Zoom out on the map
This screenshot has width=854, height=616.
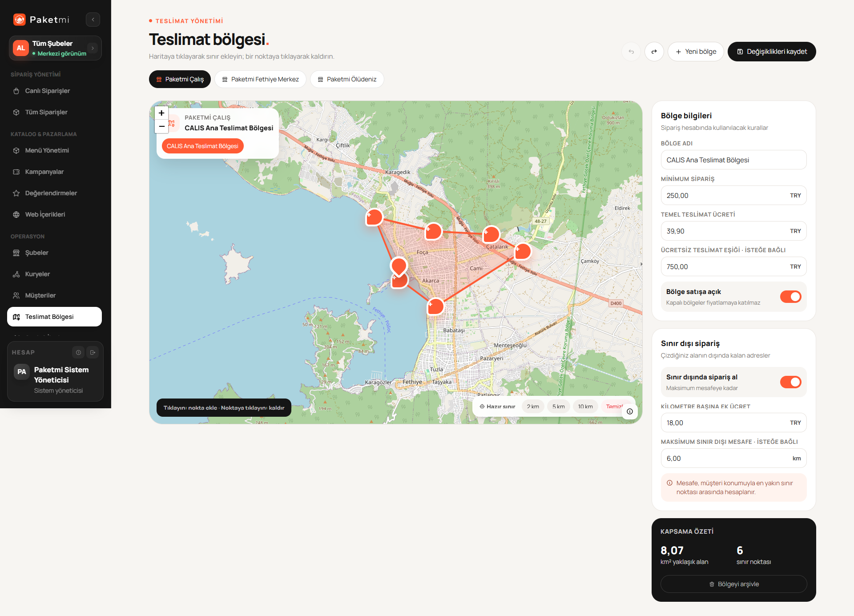pos(161,126)
